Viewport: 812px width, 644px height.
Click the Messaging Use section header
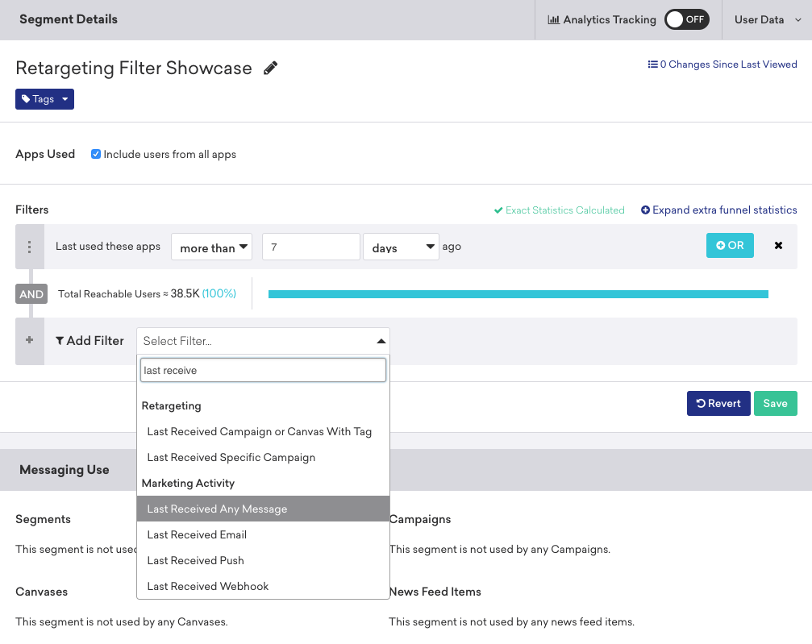pos(65,470)
